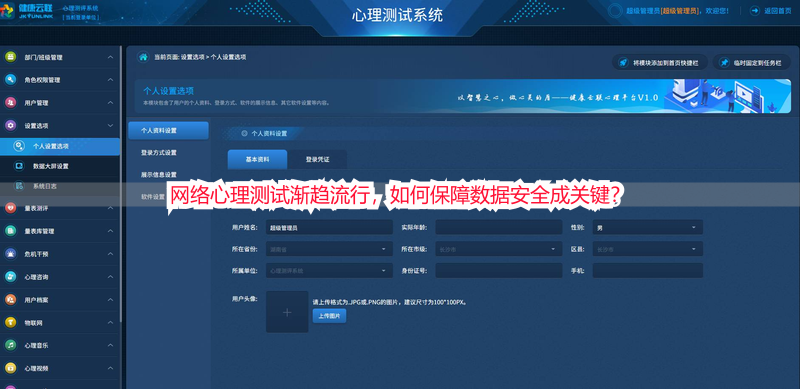800x389 pixels.
Task: Open 系统日志 sidebar item
Action: 60,186
